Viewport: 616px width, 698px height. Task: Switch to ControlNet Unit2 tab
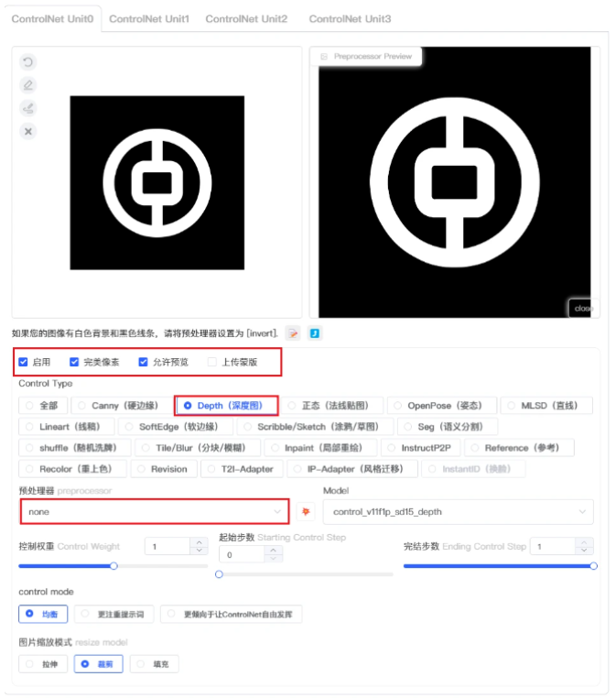(246, 18)
